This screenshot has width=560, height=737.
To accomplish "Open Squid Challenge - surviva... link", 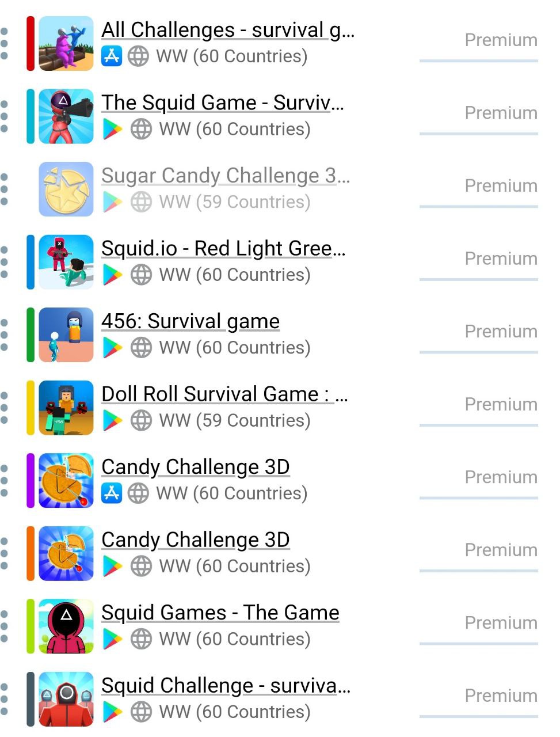I will [226, 685].
